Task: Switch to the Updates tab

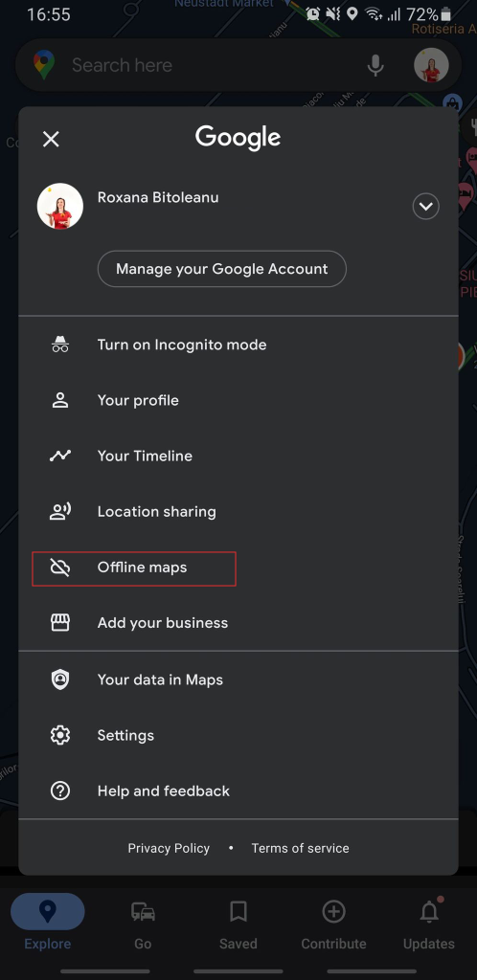Action: tap(429, 922)
